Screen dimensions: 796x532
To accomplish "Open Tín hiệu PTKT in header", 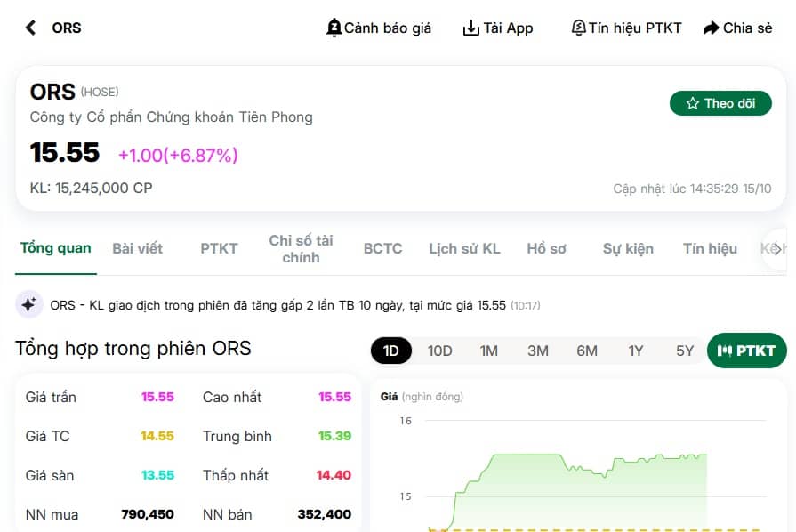I will pos(626,28).
